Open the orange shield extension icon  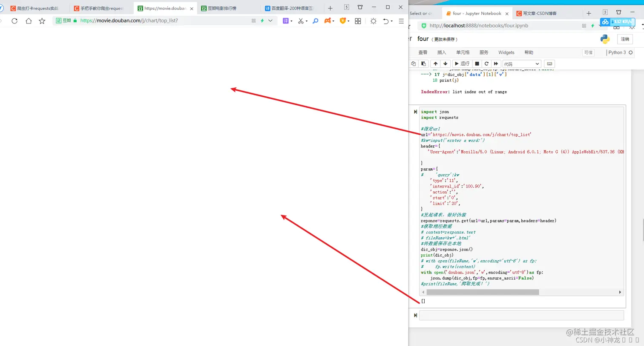point(342,21)
